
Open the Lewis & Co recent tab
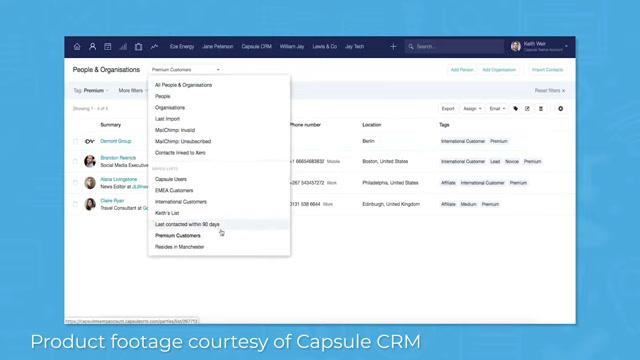pyautogui.click(x=324, y=47)
